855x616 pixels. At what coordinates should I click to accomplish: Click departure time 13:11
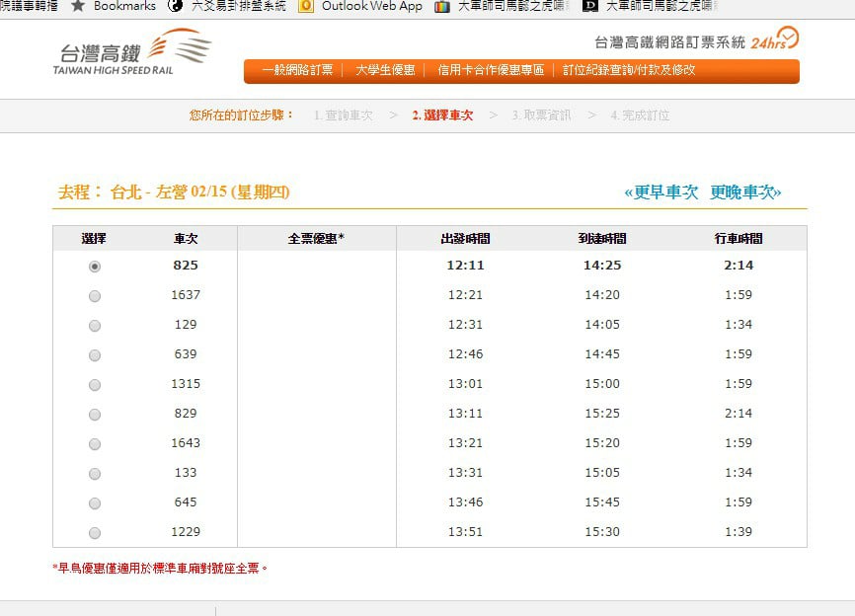coord(465,414)
